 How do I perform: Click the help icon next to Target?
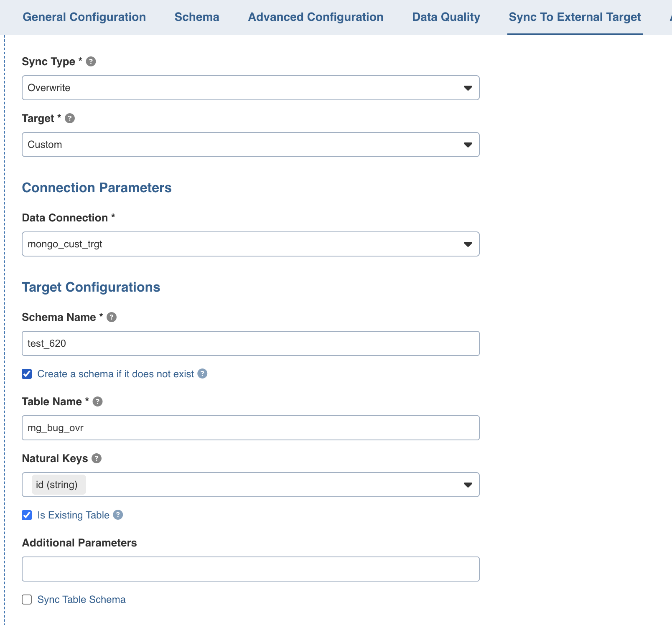[x=70, y=118]
